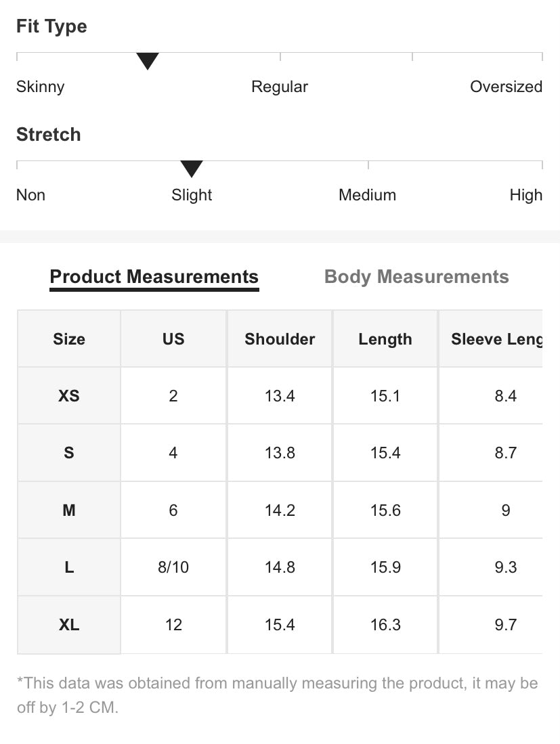This screenshot has height=744, width=560.
Task: Click the US column header
Action: click(x=173, y=338)
